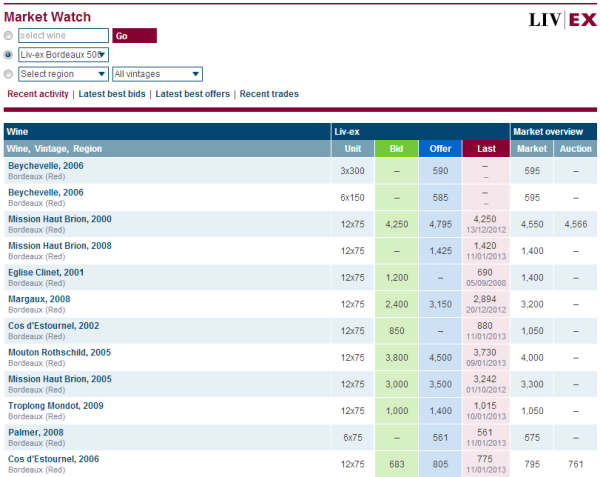Click the 3,500 offer for Mission Haut Brion 2005

click(440, 384)
